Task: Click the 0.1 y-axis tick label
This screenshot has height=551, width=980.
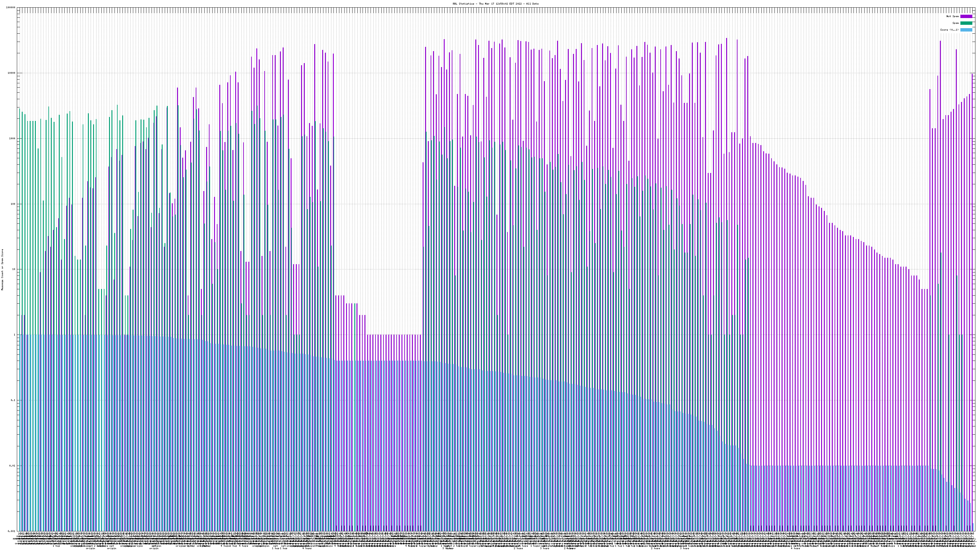Action: 13,400
